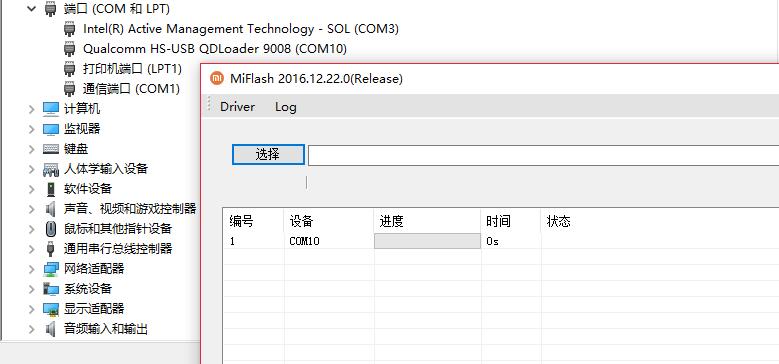The height and width of the screenshot is (364, 779).
Task: Select the 音频输入和输出 label
Action: coord(106,329)
